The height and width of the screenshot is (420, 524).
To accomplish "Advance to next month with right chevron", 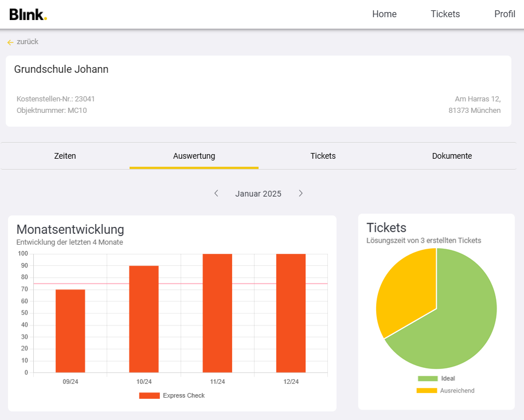I will point(300,194).
